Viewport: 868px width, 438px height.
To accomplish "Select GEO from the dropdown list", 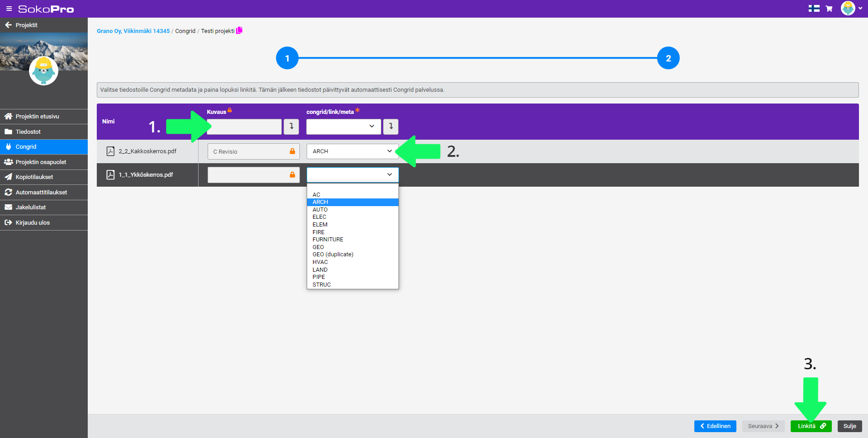I will (352, 247).
